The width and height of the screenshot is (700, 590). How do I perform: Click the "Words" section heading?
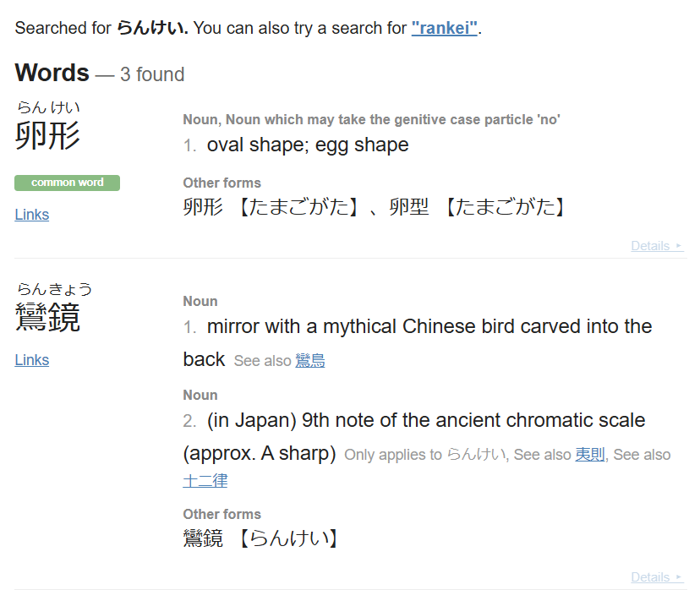click(x=52, y=74)
